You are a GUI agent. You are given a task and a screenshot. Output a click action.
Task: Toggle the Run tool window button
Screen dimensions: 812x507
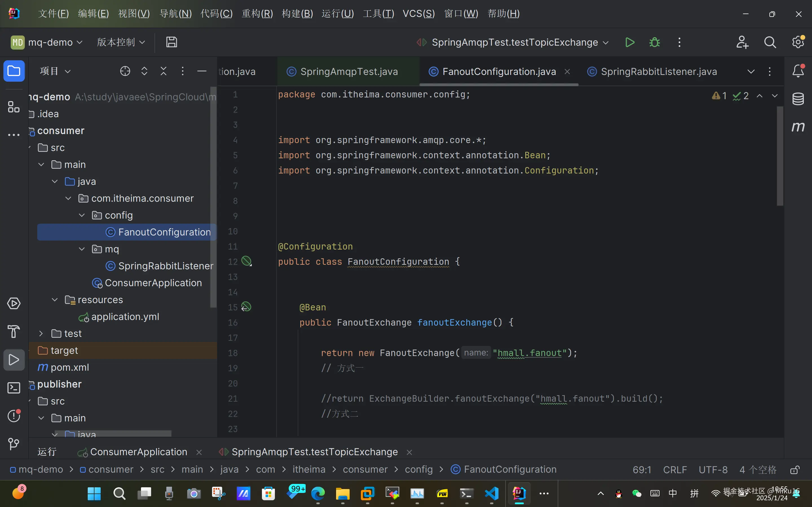click(14, 360)
